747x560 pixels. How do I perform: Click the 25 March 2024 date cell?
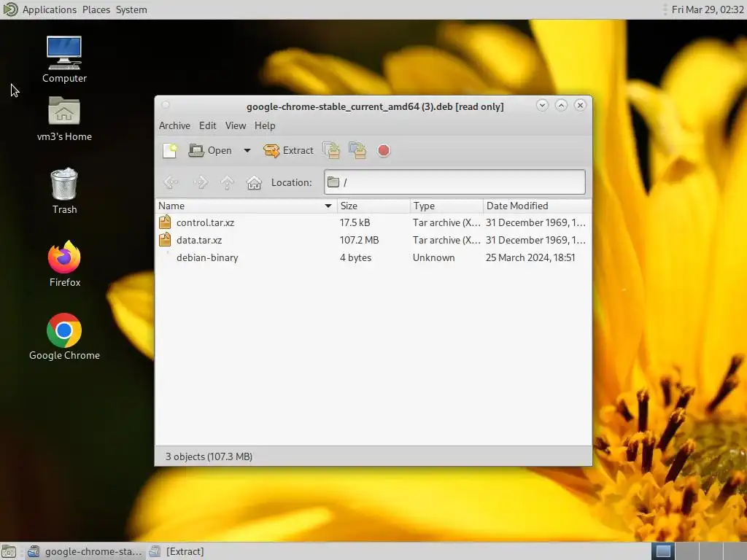[530, 257]
